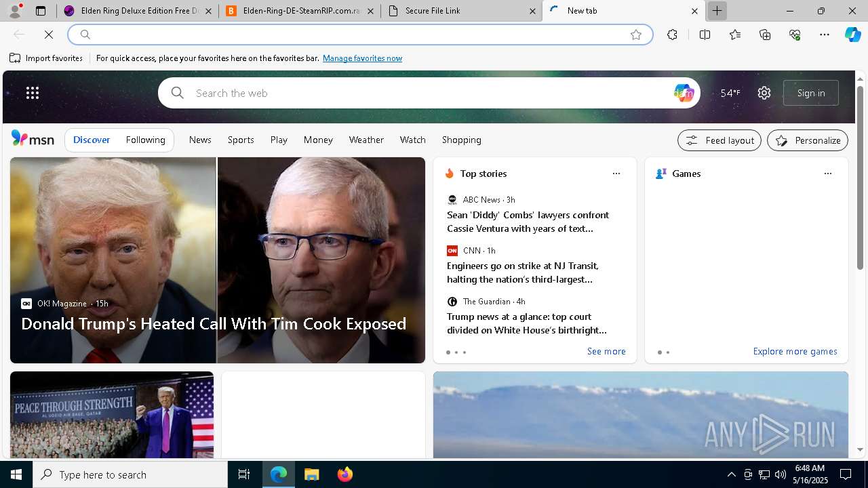The image size is (868, 488).
Task: Open the Weather section
Action: [366, 140]
